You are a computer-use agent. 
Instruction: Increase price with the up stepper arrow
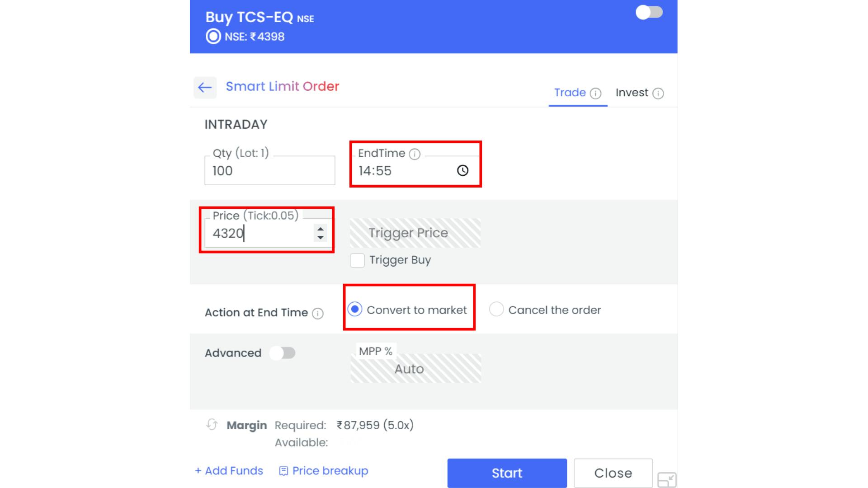pos(321,229)
